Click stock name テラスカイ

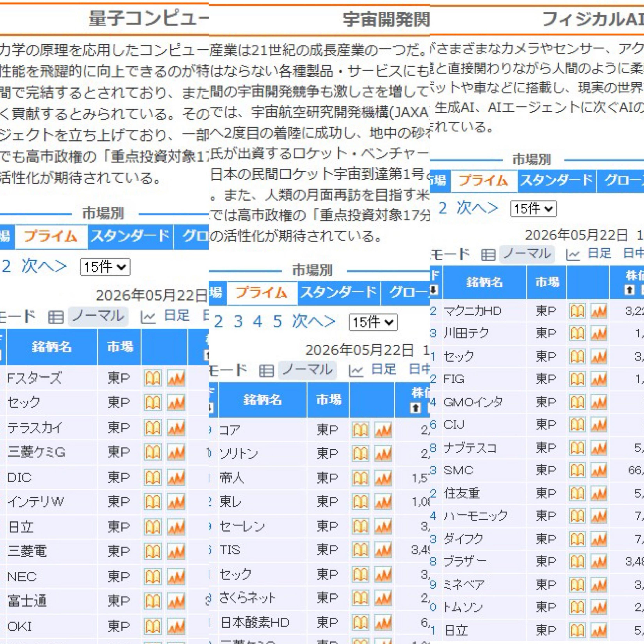[35, 427]
